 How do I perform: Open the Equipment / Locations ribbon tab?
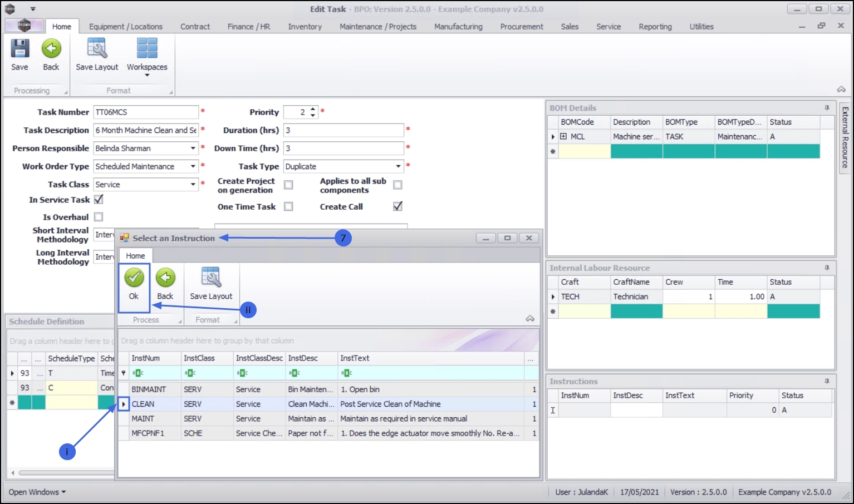click(126, 27)
